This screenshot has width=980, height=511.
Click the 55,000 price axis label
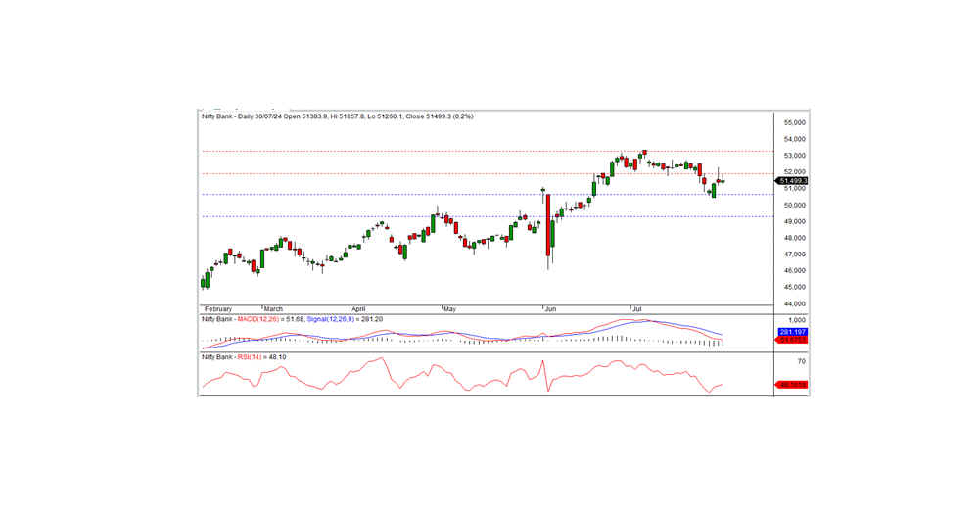[x=793, y=123]
